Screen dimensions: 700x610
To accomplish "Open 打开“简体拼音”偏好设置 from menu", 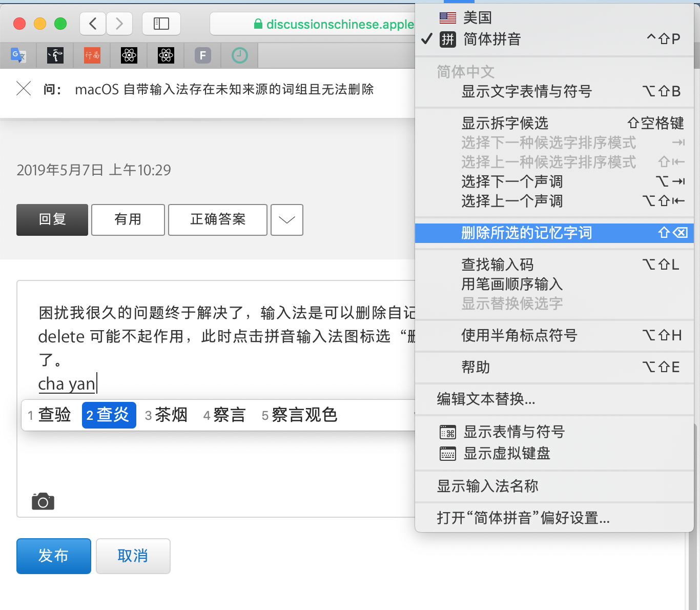I will (523, 518).
